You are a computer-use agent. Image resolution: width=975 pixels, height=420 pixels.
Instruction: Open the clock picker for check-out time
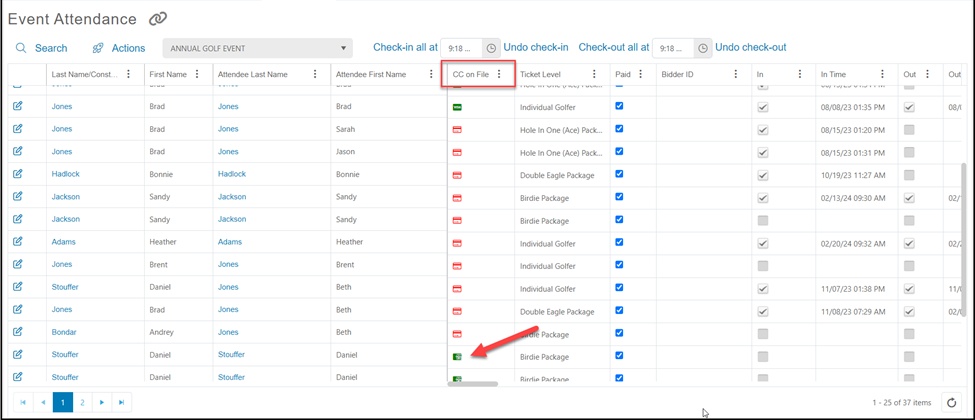(x=703, y=48)
